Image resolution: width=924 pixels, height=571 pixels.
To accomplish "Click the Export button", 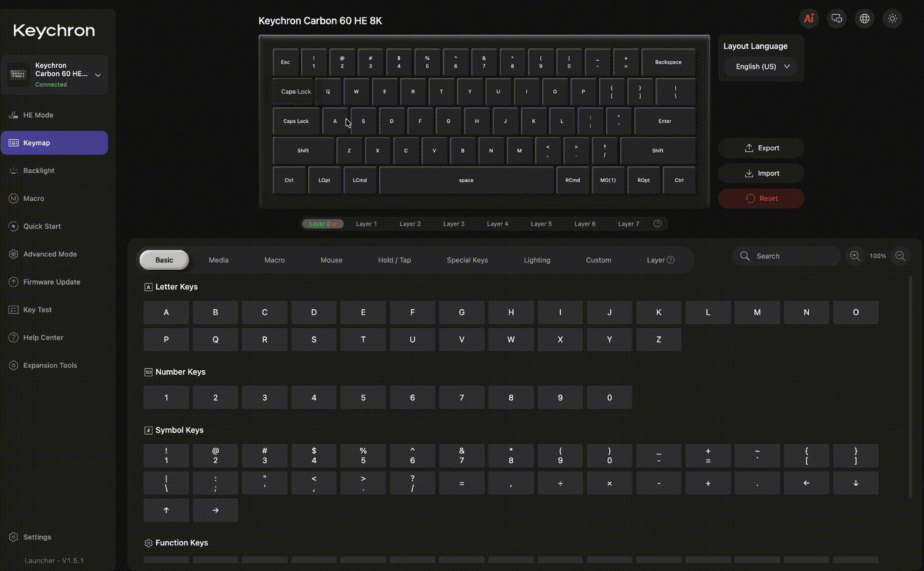I will pyautogui.click(x=761, y=148).
